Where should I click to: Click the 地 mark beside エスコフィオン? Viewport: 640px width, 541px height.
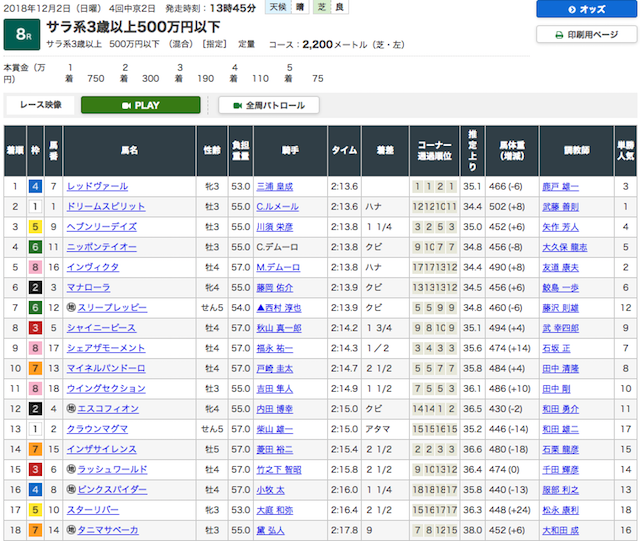[71, 408]
